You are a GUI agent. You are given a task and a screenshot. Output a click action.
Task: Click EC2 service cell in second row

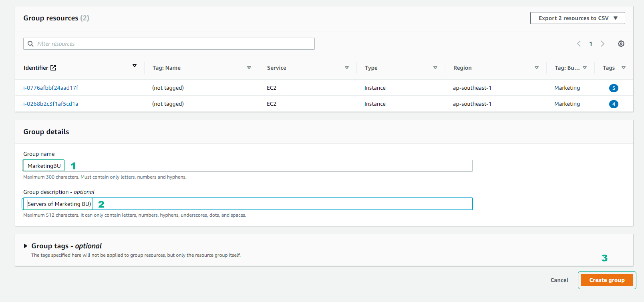(x=272, y=104)
